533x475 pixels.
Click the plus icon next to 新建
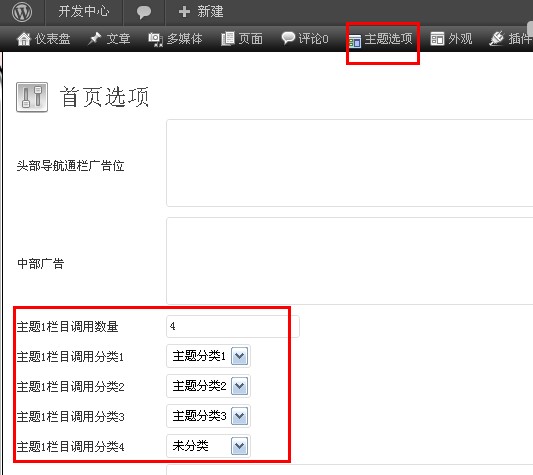[x=184, y=12]
